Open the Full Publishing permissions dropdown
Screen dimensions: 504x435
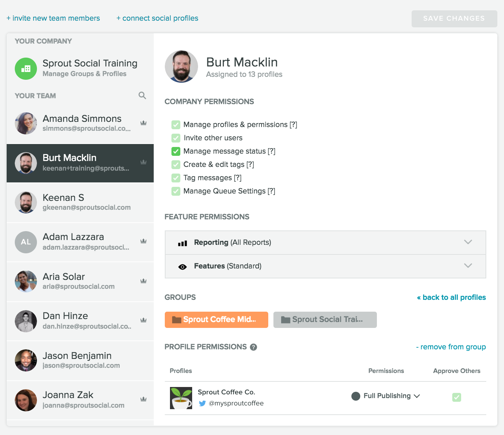[x=386, y=396]
